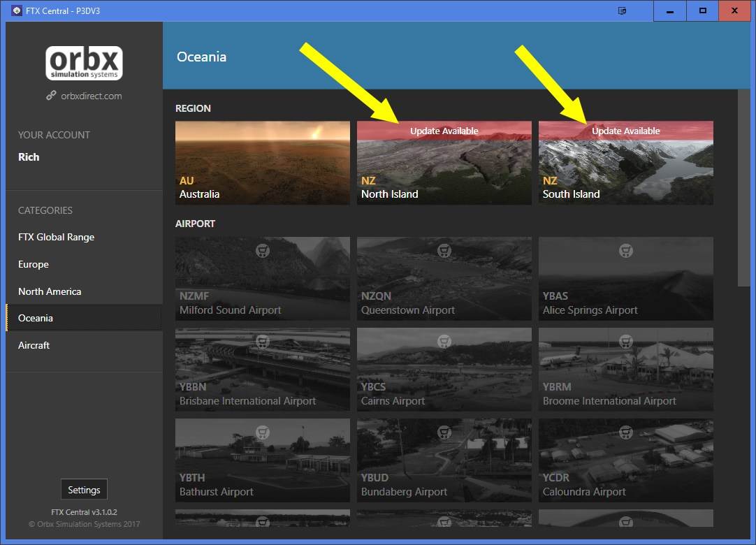756x545 pixels.
Task: Click the Orbx Simulation Systems logo
Action: coord(84,63)
